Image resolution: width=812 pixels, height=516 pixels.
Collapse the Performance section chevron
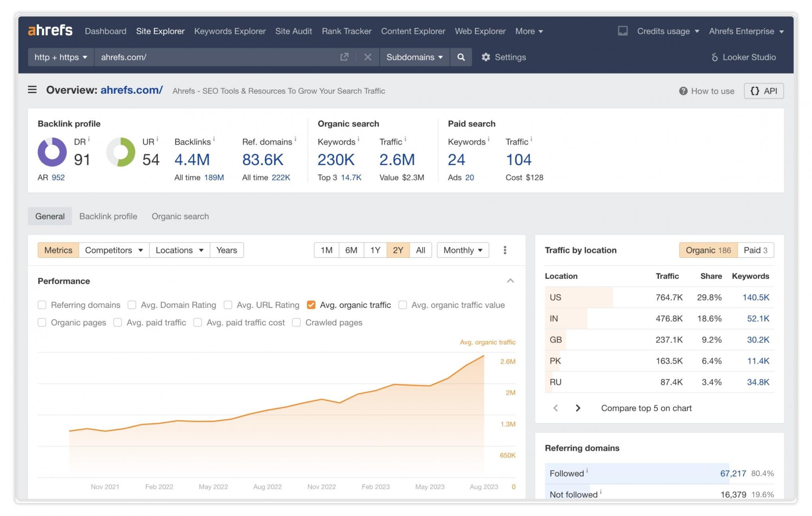(x=510, y=281)
